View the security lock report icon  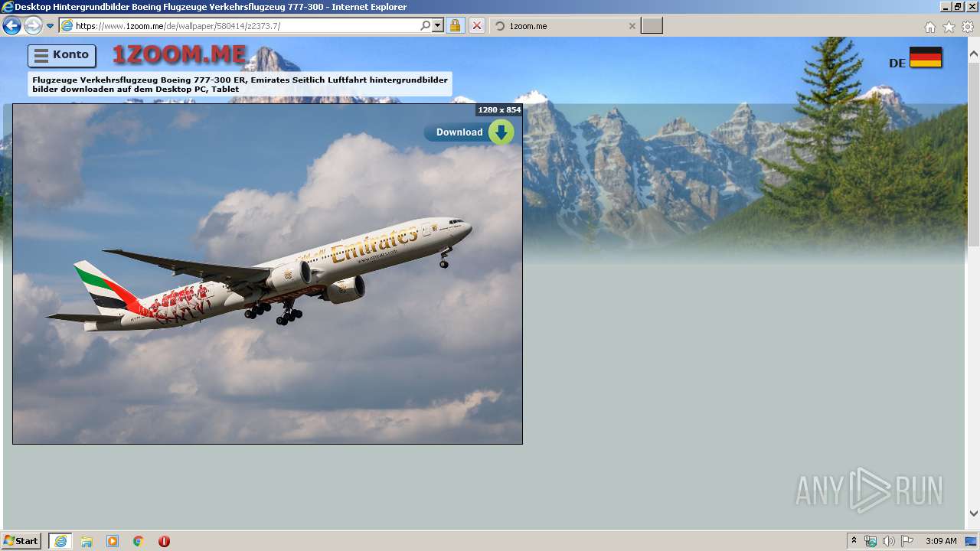pos(455,26)
